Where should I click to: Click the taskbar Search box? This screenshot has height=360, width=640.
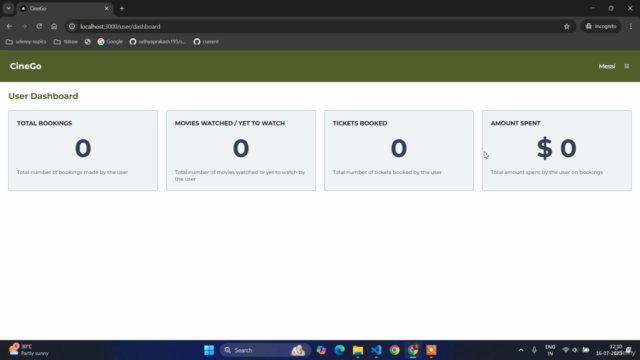[264, 350]
